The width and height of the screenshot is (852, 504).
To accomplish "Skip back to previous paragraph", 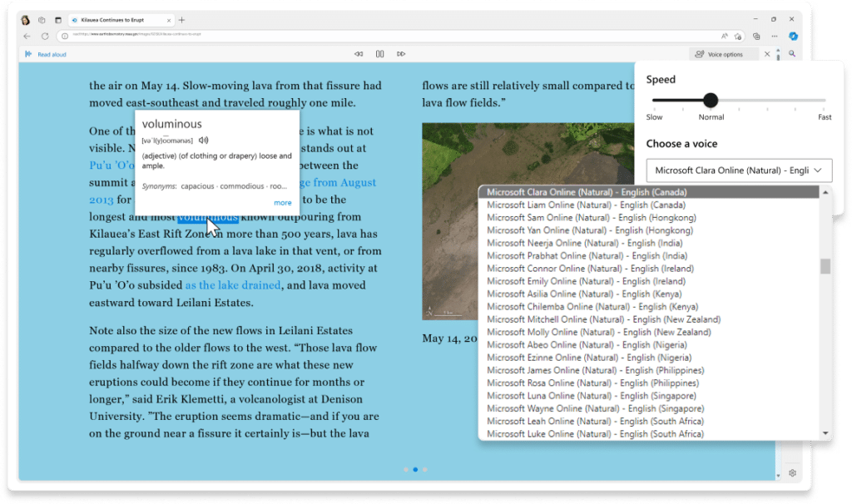I will tap(359, 54).
